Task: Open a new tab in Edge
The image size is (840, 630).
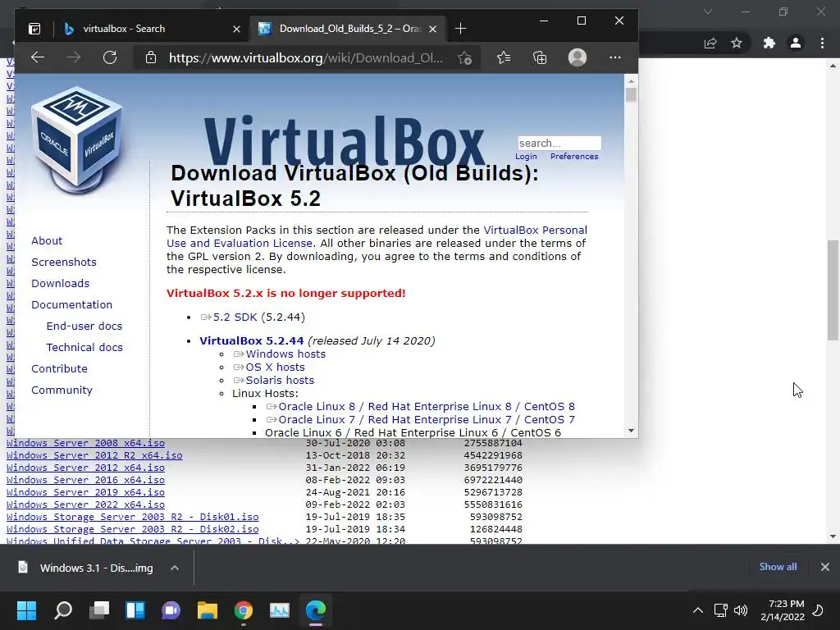Action: [460, 29]
